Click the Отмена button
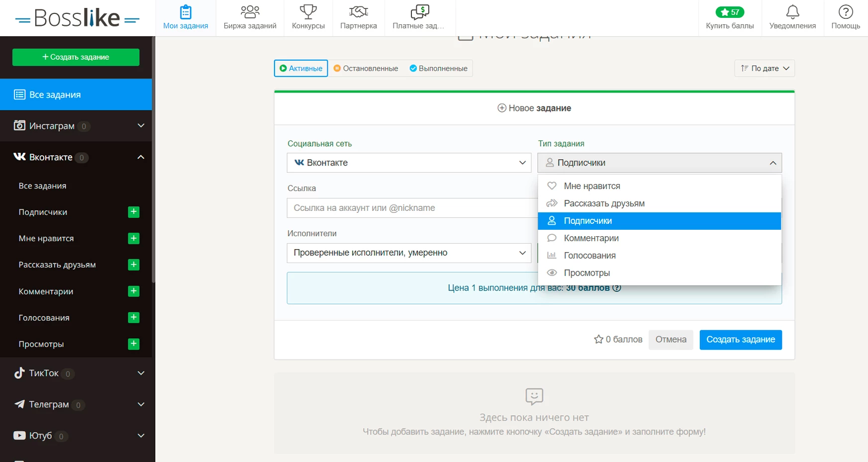Image resolution: width=868 pixels, height=462 pixels. (x=671, y=340)
